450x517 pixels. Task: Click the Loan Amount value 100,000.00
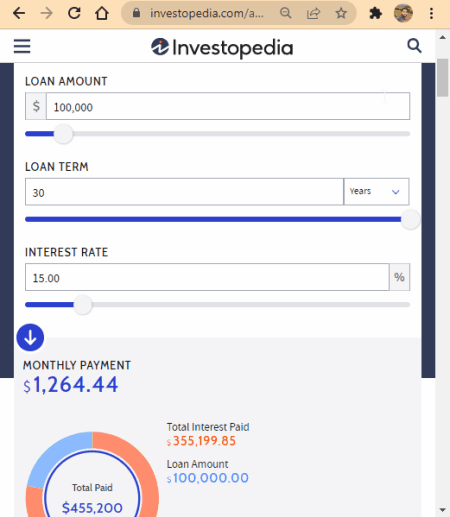(208, 478)
